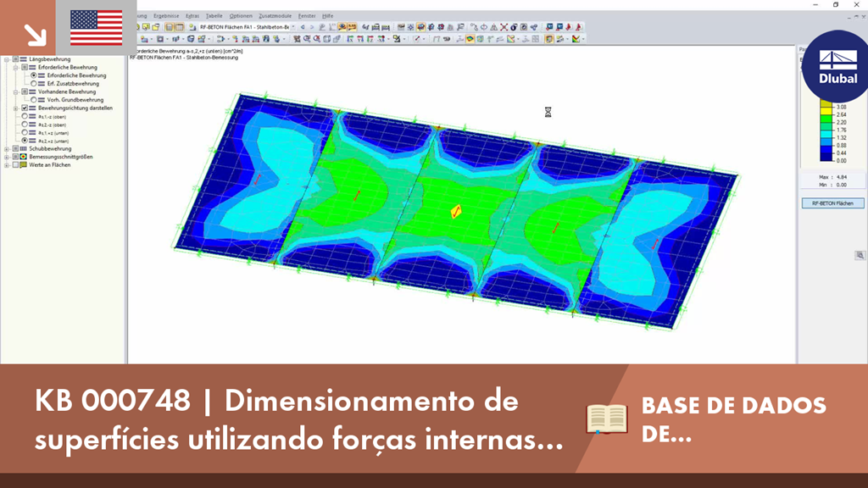Click the view in Z direction axis icon
Screen dimensions: 868x488
pos(370,39)
